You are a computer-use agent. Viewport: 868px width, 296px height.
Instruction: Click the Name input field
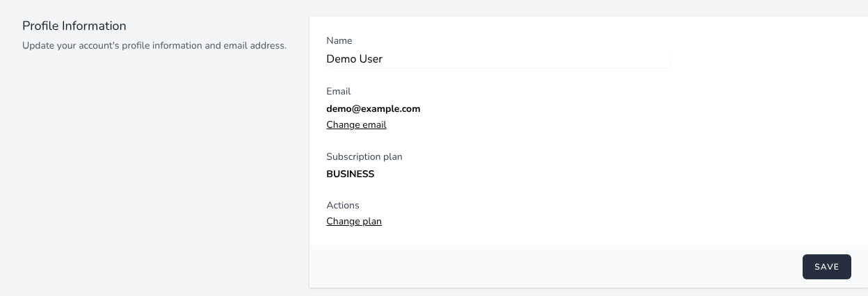pos(498,59)
